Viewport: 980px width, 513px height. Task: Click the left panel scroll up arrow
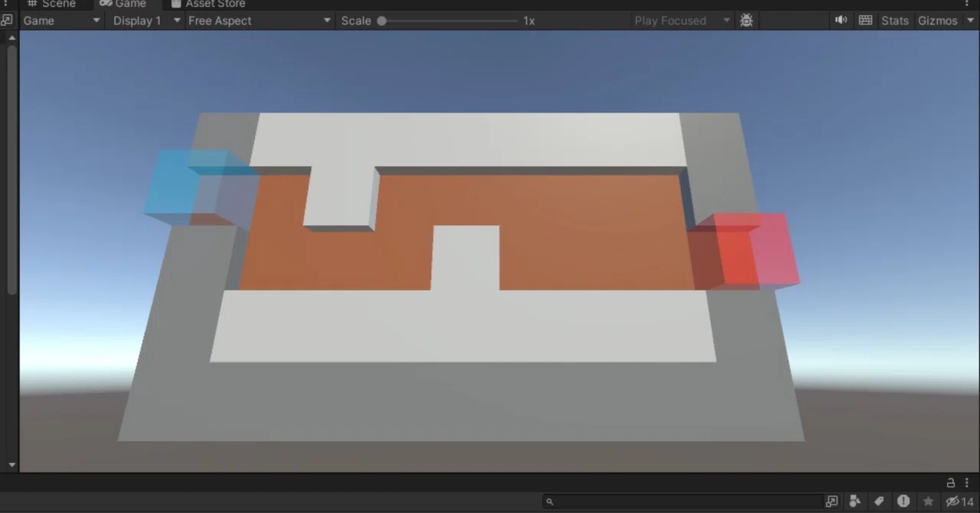pos(11,37)
